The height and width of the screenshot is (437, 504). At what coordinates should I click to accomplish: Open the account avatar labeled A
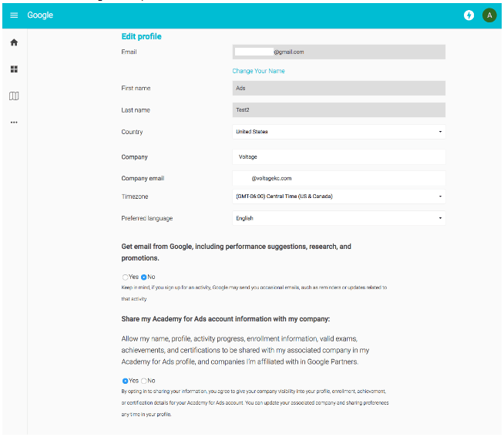click(x=489, y=15)
